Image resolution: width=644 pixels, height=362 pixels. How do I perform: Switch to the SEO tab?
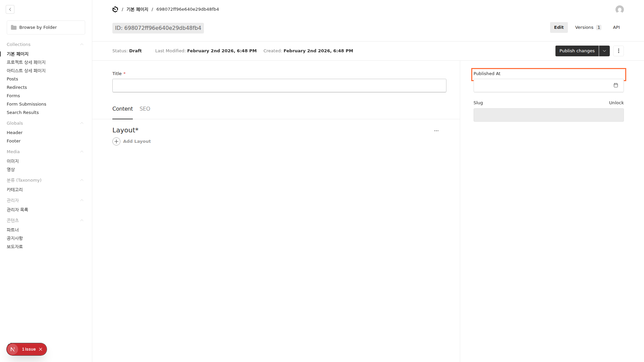(x=145, y=109)
